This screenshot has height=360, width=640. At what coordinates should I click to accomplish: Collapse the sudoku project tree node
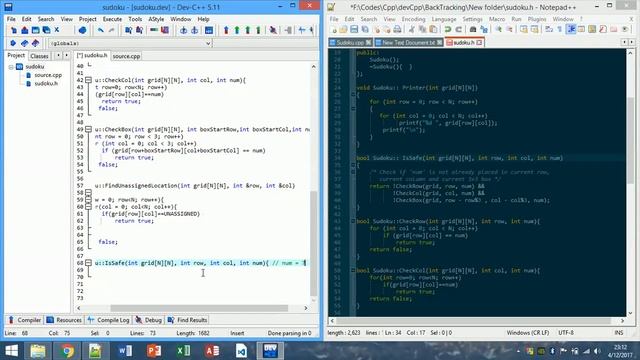11,67
